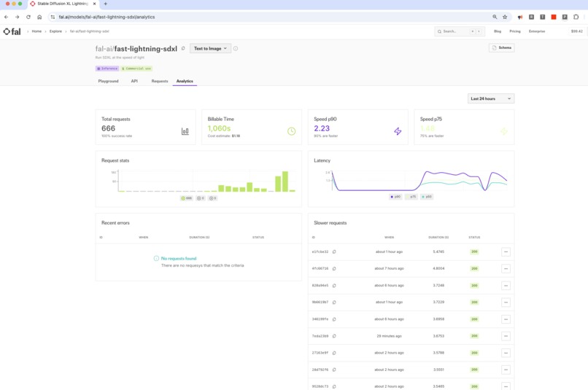Image resolution: width=588 pixels, height=390 pixels.
Task: Copy the ID of the 5.4745 duration request
Action: [334, 251]
